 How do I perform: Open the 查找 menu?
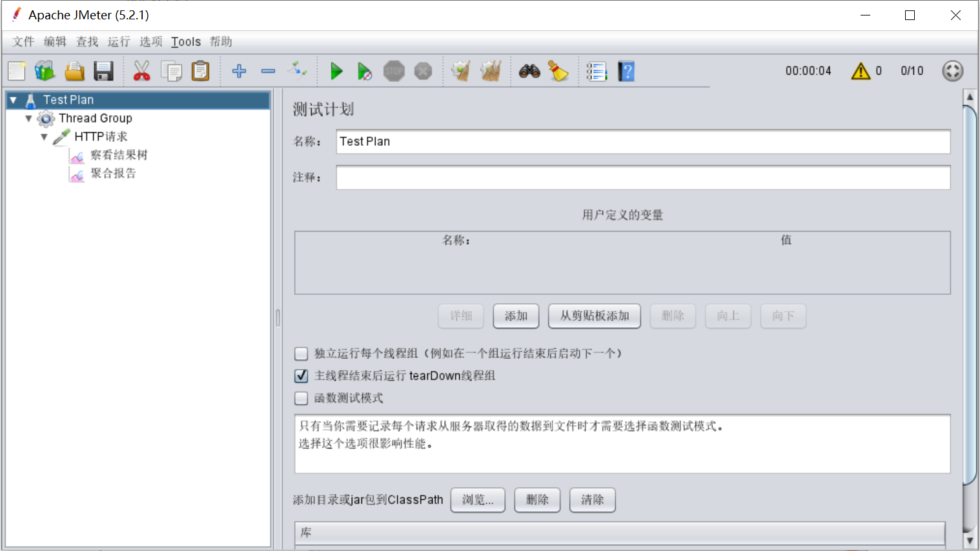87,42
